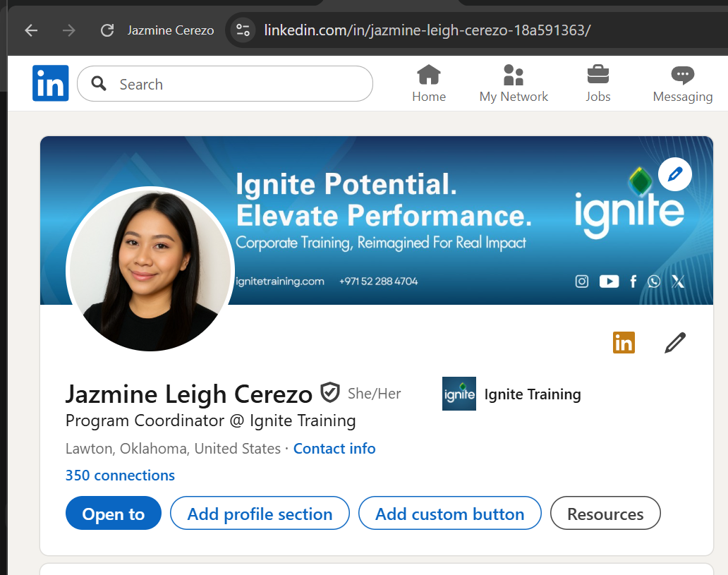This screenshot has width=728, height=575.
Task: Click the Lawton, Oklahoma, United States location
Action: [x=173, y=449]
